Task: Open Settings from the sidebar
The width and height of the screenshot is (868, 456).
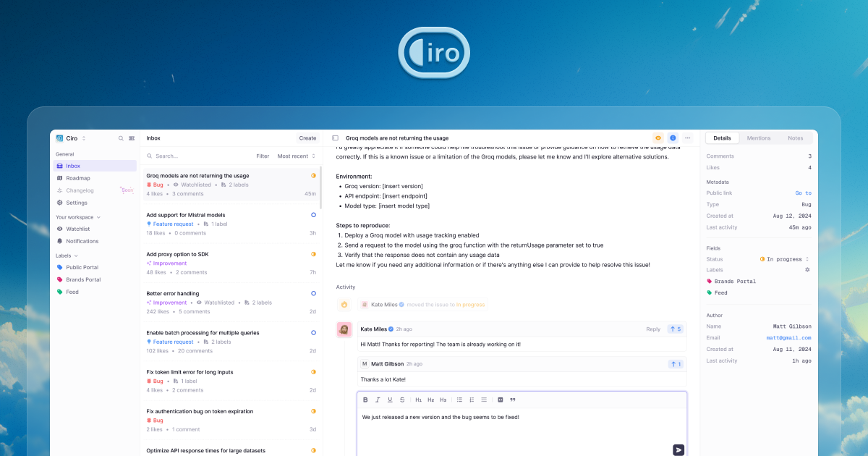Action: point(95,203)
